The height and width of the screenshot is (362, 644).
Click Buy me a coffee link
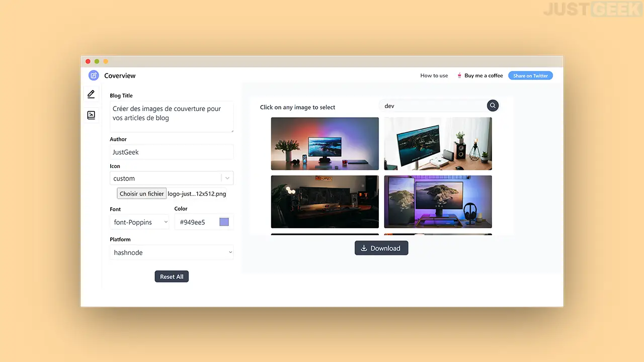(484, 75)
